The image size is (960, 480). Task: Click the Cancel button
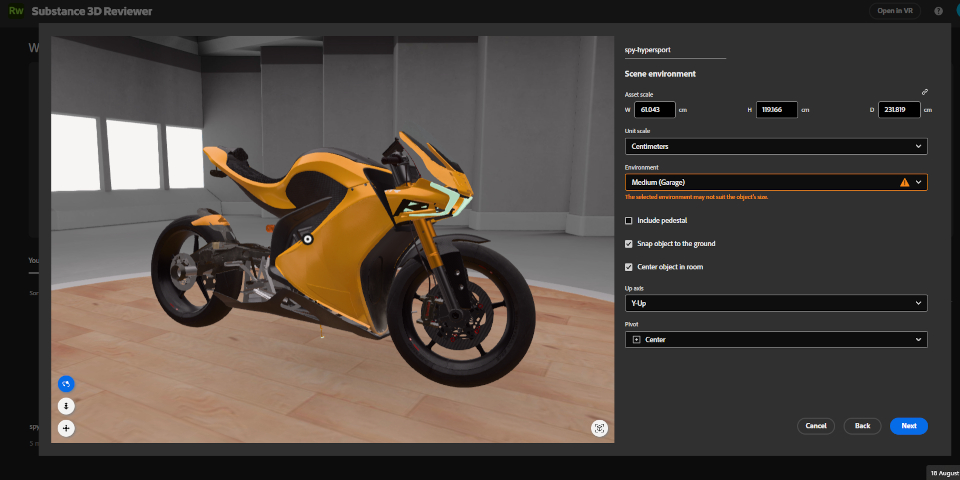(816, 426)
